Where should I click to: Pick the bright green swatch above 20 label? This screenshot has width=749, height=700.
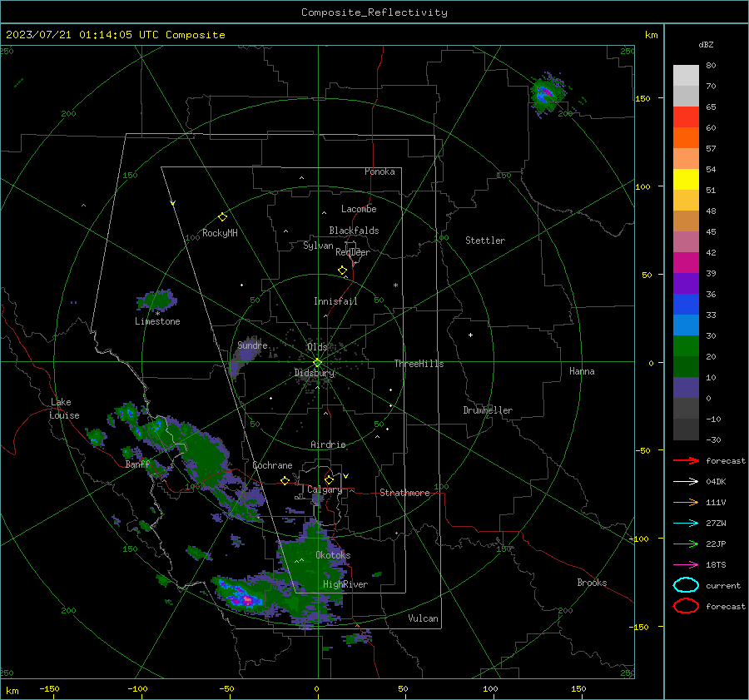click(686, 346)
